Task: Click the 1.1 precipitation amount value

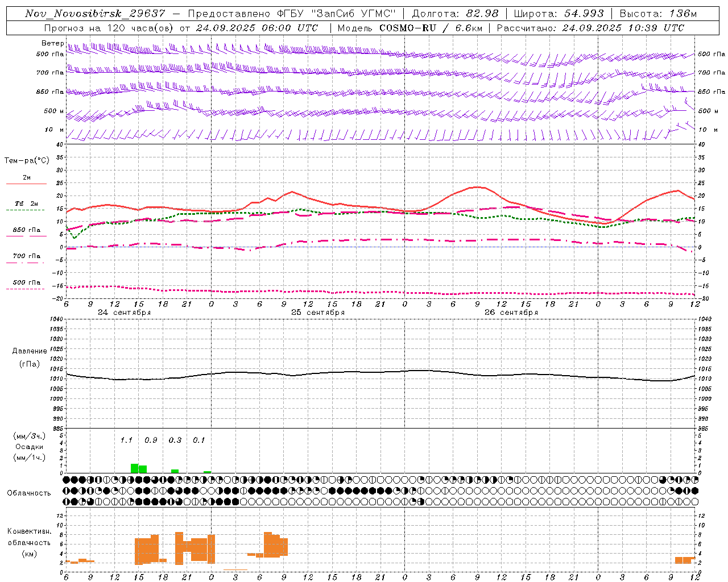Action: [x=126, y=440]
